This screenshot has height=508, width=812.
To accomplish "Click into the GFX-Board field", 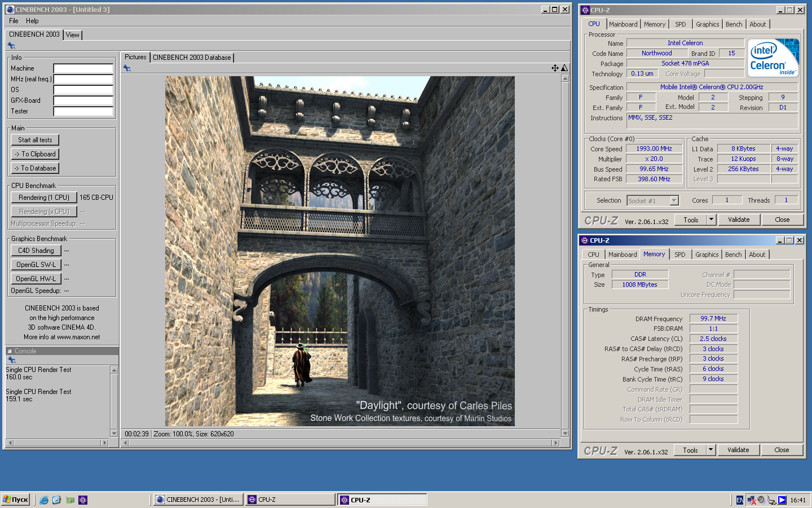I will click(x=83, y=100).
